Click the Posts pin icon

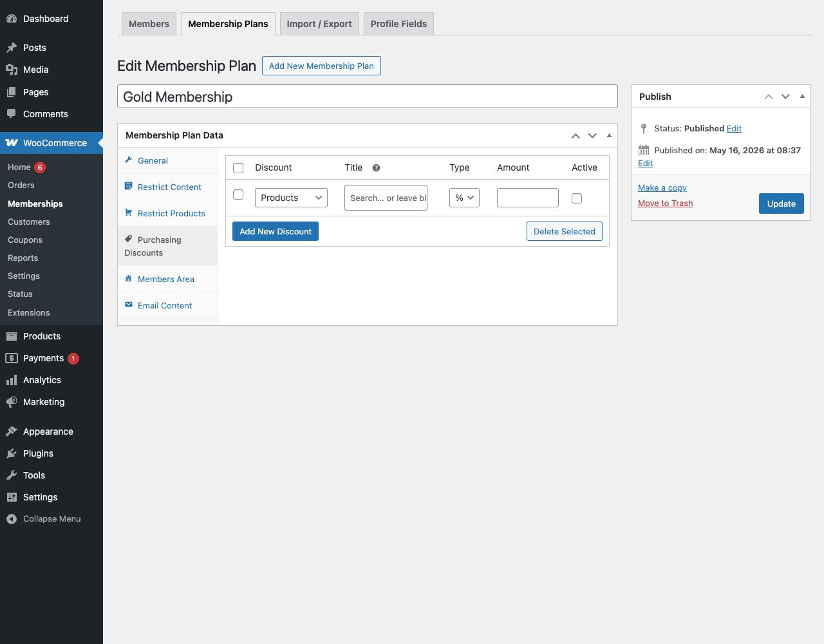[12, 48]
